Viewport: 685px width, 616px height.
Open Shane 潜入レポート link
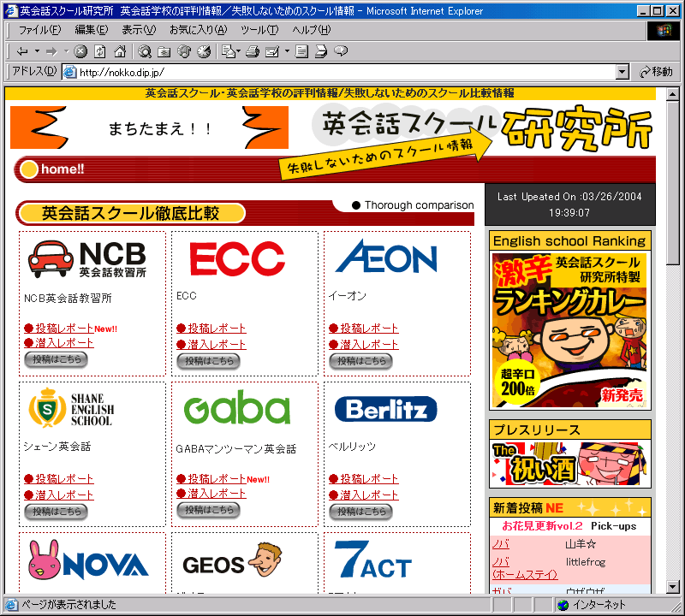59,495
